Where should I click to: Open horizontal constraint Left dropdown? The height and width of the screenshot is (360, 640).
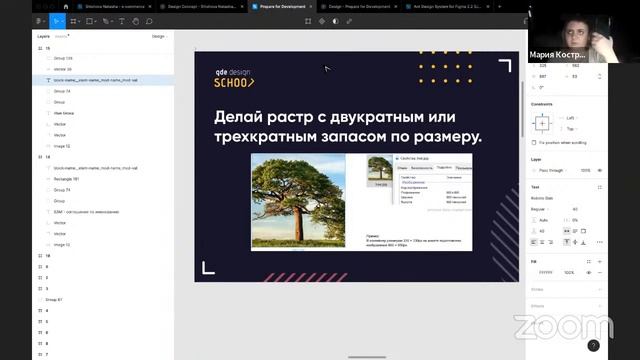(570, 118)
